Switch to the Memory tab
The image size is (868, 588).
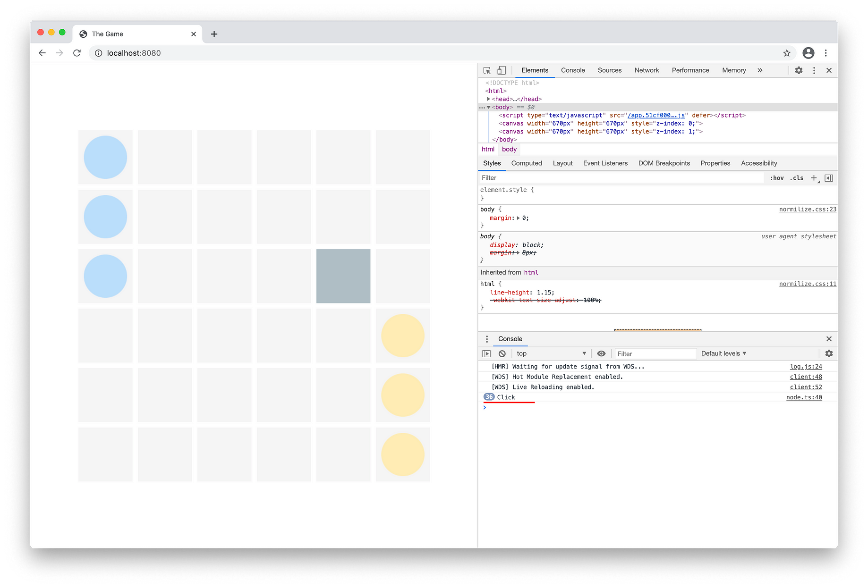[734, 70]
